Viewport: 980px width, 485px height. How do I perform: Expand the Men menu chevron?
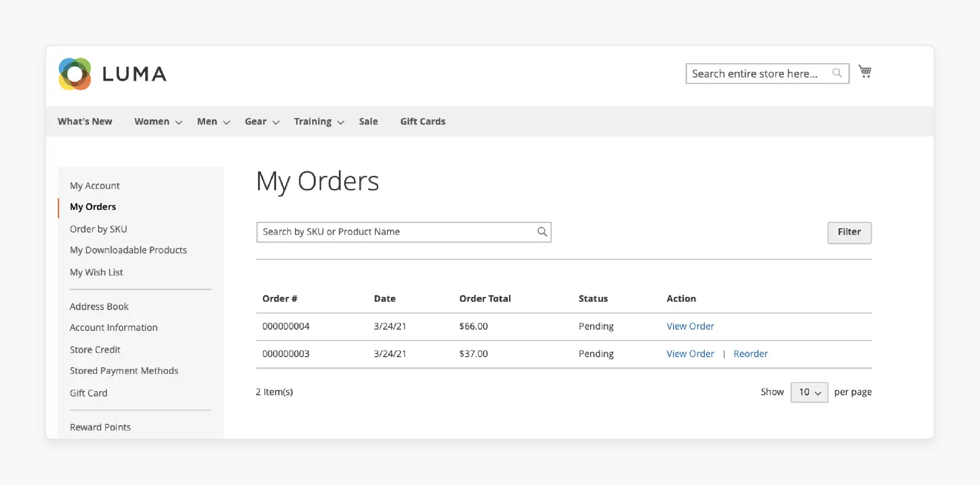(226, 122)
